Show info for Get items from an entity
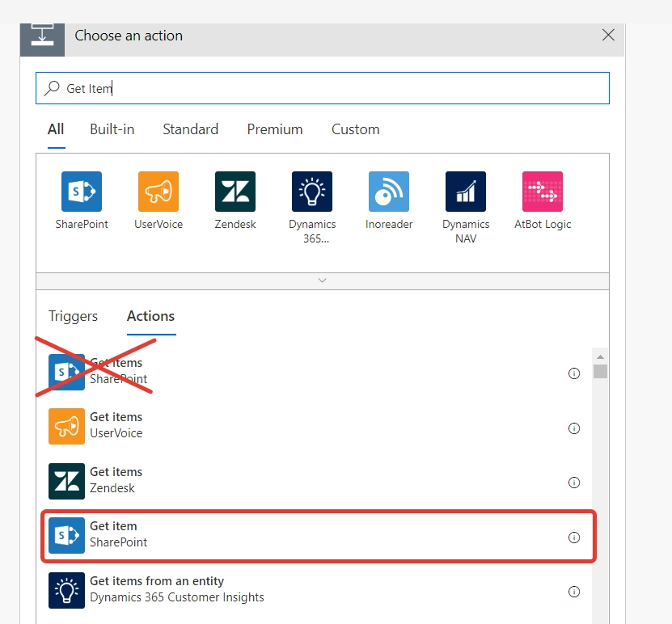This screenshot has width=672, height=624. coord(574,592)
